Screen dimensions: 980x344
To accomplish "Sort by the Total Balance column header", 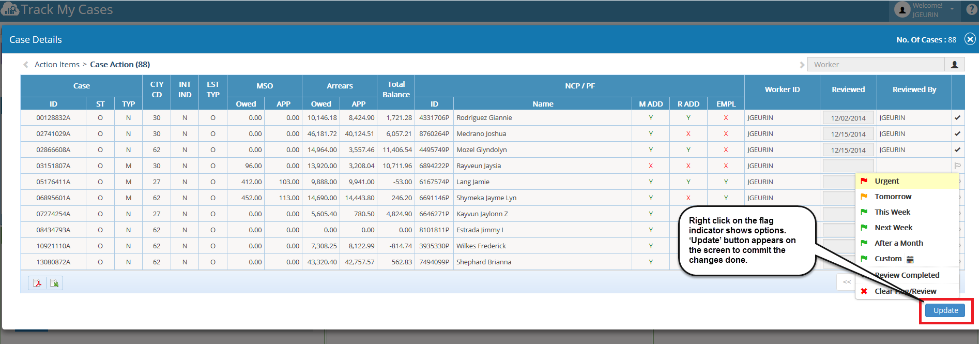I will tap(396, 89).
